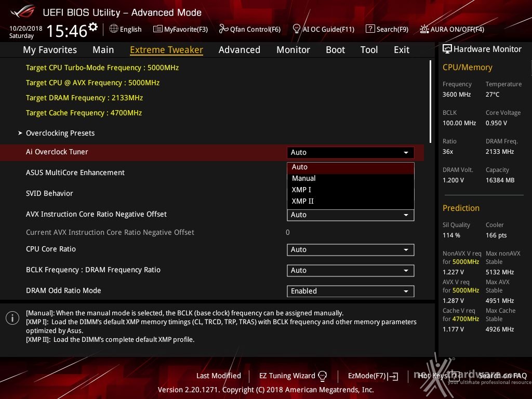Go to the Exit tab

pyautogui.click(x=402, y=50)
